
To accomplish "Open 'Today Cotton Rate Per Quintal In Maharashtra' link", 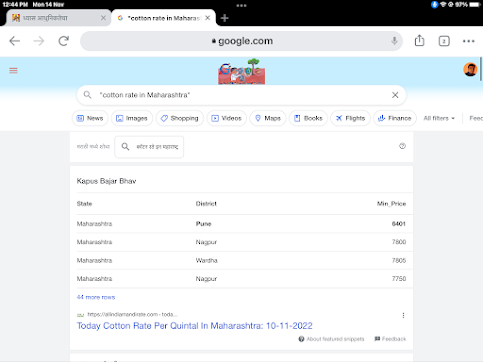I will tap(195, 326).
